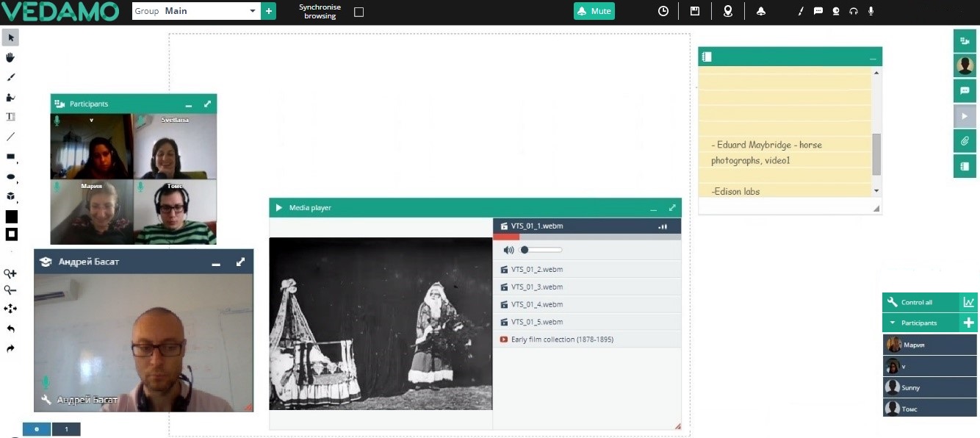Click the top bar bell icon
Image resolution: width=980 pixels, height=438 pixels.
pos(761,11)
